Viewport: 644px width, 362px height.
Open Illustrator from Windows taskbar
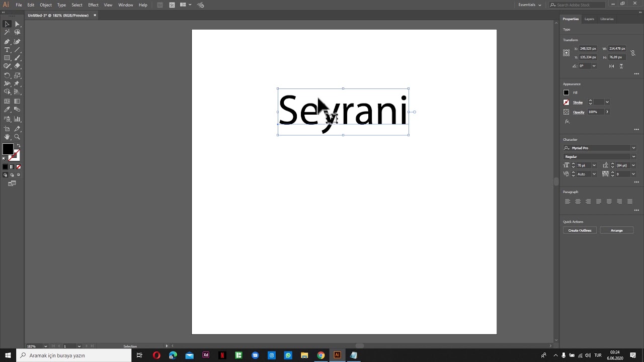pyautogui.click(x=337, y=355)
